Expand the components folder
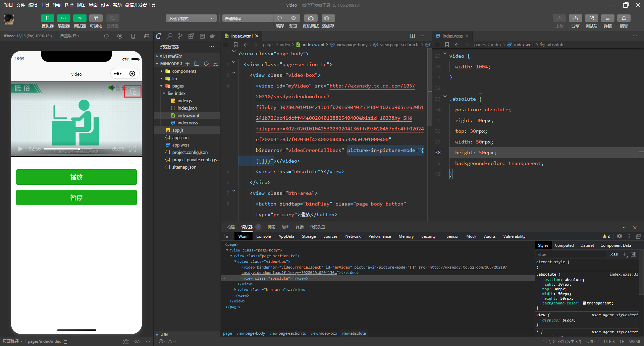 tap(184, 71)
